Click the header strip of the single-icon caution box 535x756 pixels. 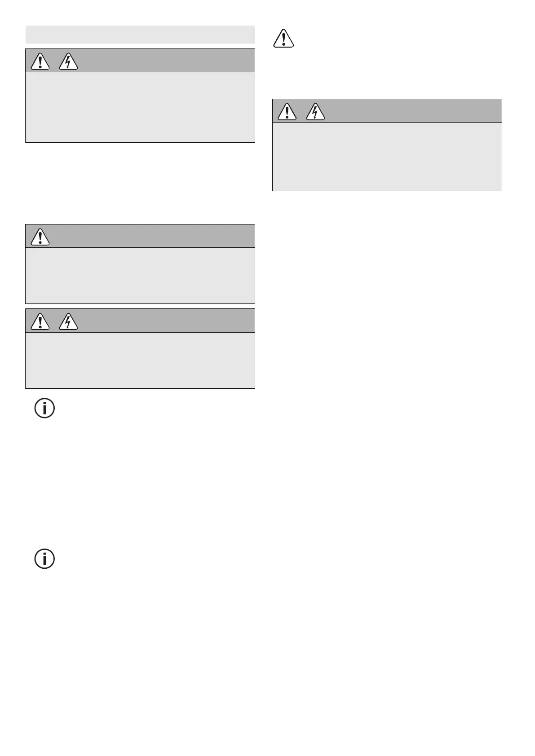coord(153,236)
